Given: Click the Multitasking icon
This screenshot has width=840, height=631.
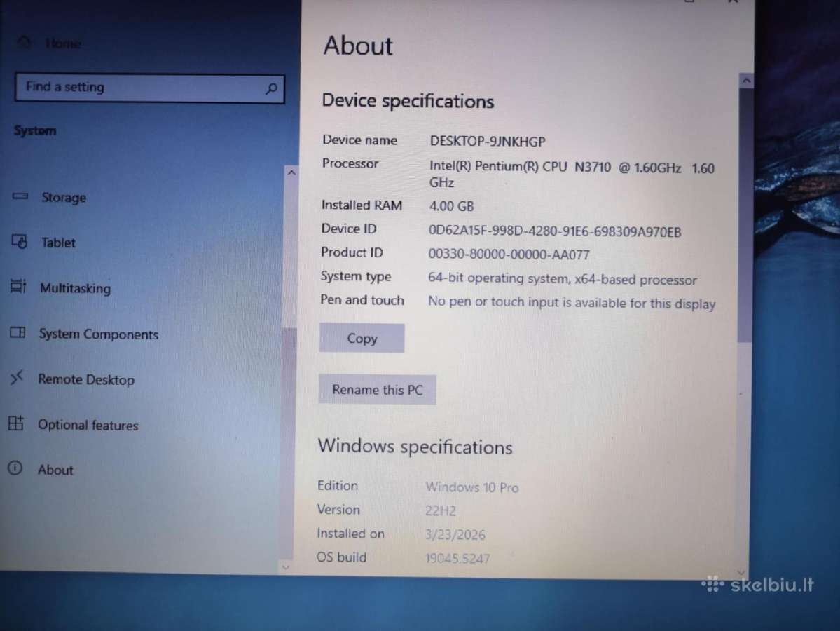Looking at the screenshot, I should (18, 286).
